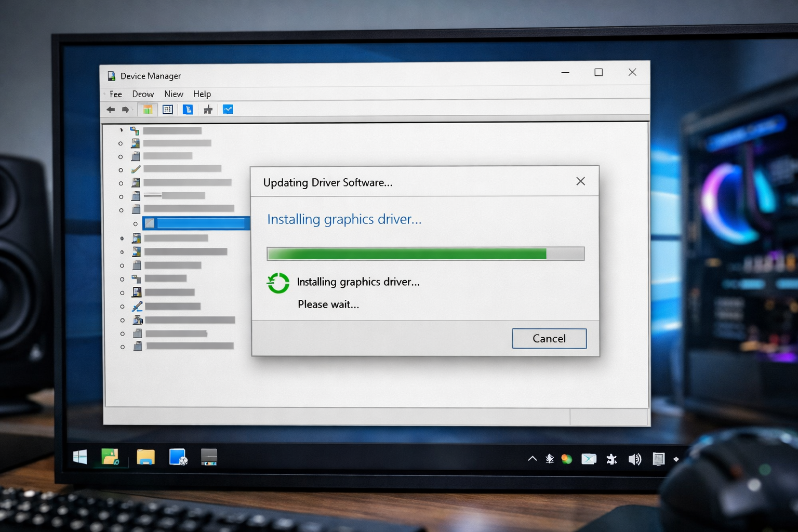Click the green spinning refresh icon
Viewport: 798px width, 532px height.
pyautogui.click(x=278, y=283)
